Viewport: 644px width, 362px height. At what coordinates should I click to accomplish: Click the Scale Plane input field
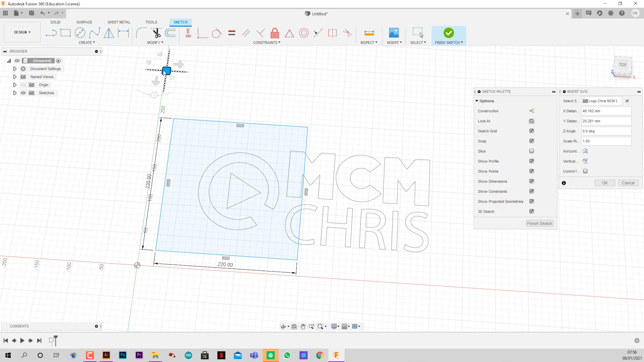click(606, 141)
